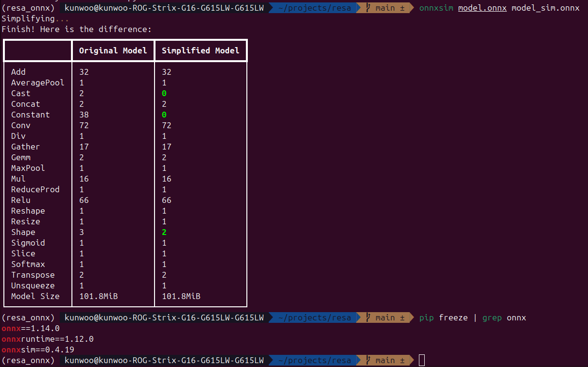Image resolution: width=588 pixels, height=367 pixels.
Task: Click the Simplified Model column header
Action: [201, 50]
